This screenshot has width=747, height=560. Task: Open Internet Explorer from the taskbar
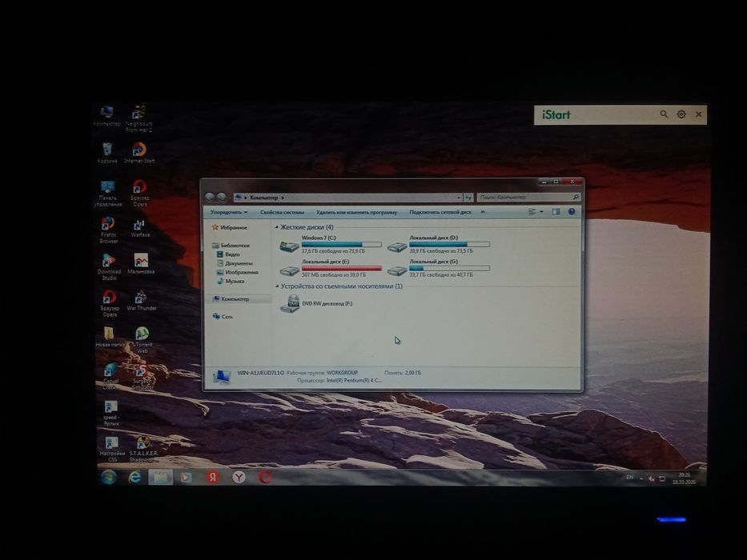click(x=135, y=477)
